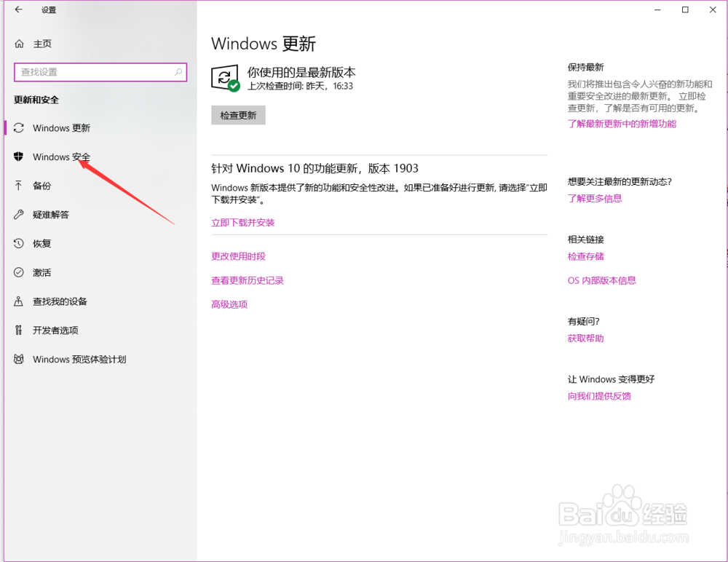Click the 查找我的设备 person icon
This screenshot has height=562, width=728.
(x=19, y=301)
